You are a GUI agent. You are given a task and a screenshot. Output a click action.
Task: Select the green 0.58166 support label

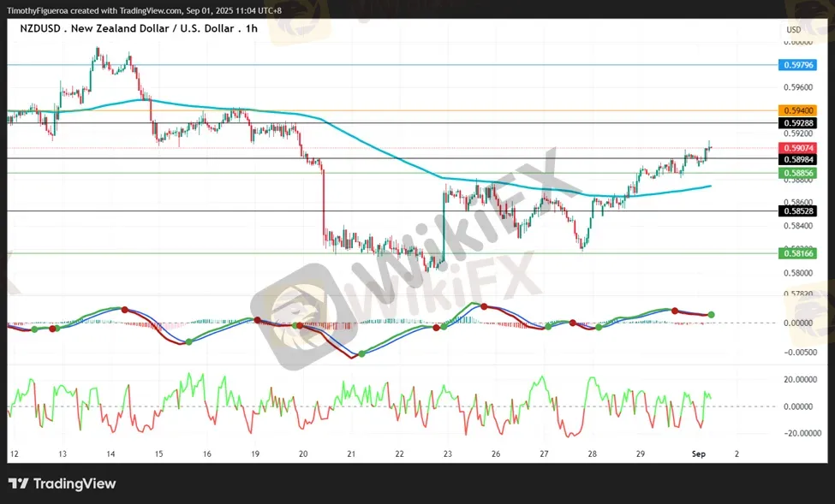pos(796,253)
